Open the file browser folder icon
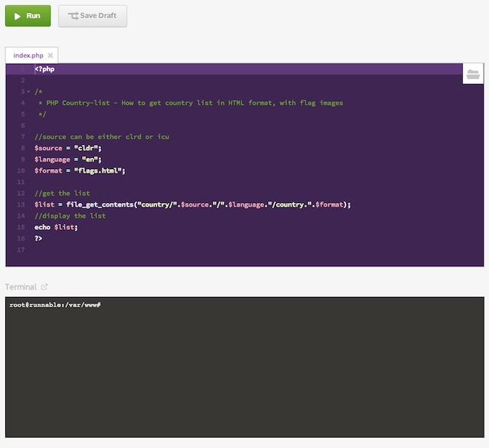This screenshot has width=489, height=448. (x=472, y=74)
